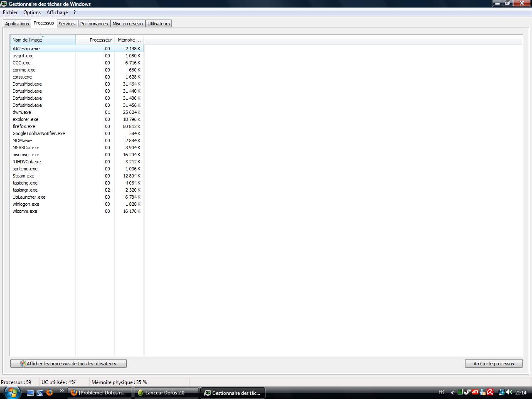Click the 60 812 K memory value

pos(132,126)
